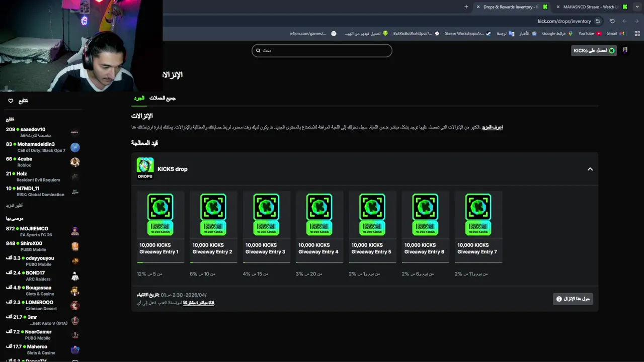Open Giveaway Entry 1 drop icon
Image resolution: width=644 pixels, height=362 pixels.
(160, 215)
